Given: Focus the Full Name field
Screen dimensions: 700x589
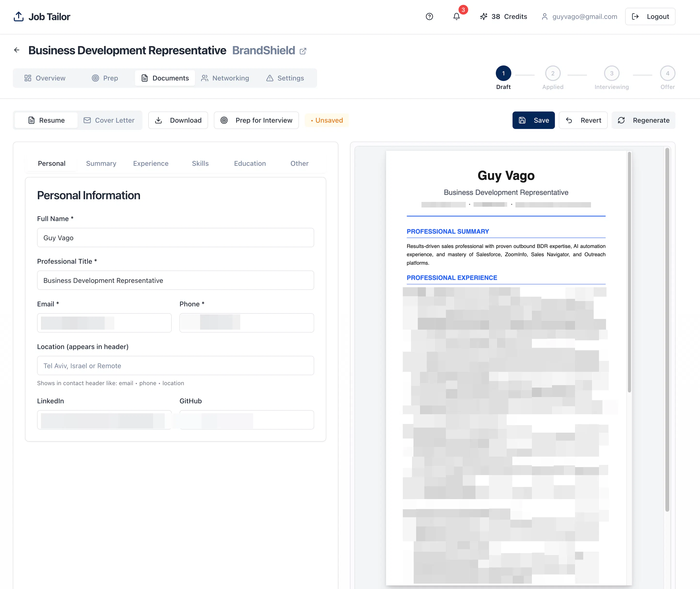Looking at the screenshot, I should (176, 238).
